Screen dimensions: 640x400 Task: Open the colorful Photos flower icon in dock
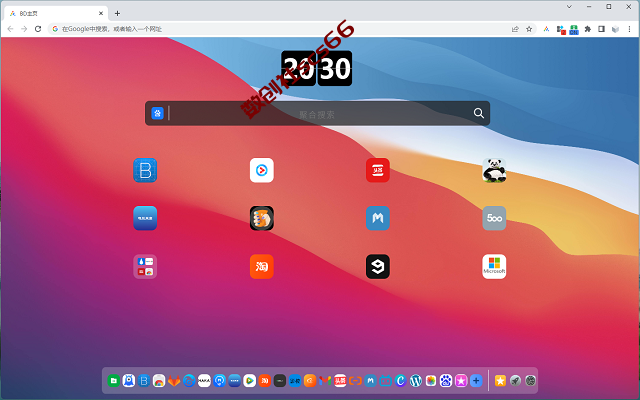(431, 381)
